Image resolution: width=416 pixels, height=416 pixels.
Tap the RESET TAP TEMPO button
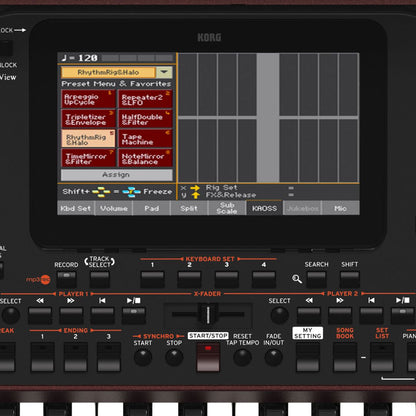pos(242,357)
